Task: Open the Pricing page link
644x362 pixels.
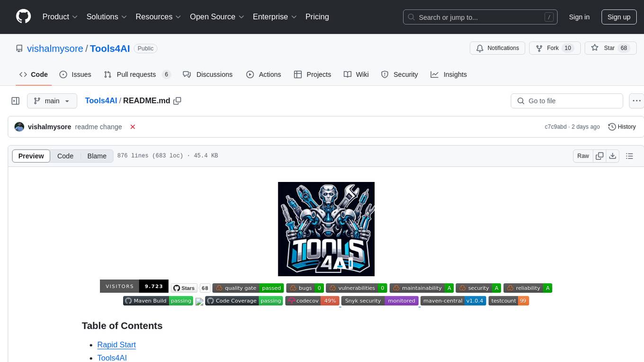Action: tap(317, 17)
